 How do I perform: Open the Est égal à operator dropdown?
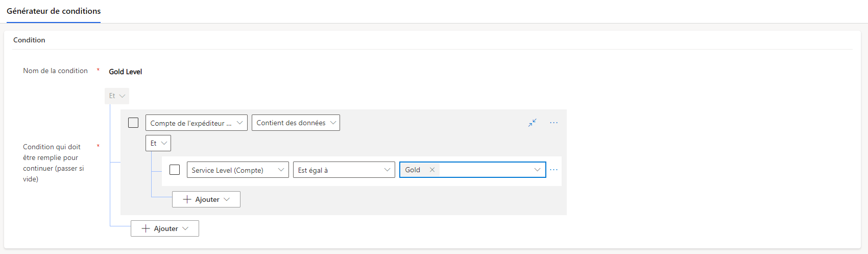coord(344,170)
